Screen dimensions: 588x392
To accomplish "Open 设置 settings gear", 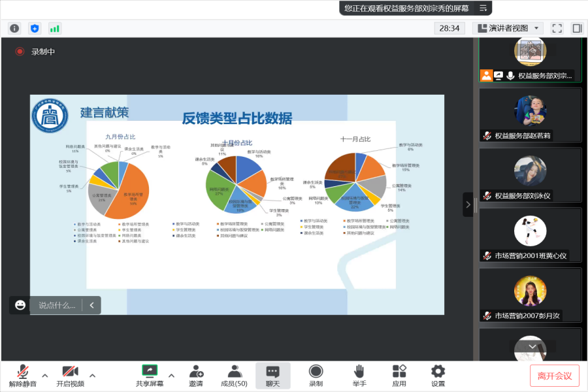I will point(438,376).
